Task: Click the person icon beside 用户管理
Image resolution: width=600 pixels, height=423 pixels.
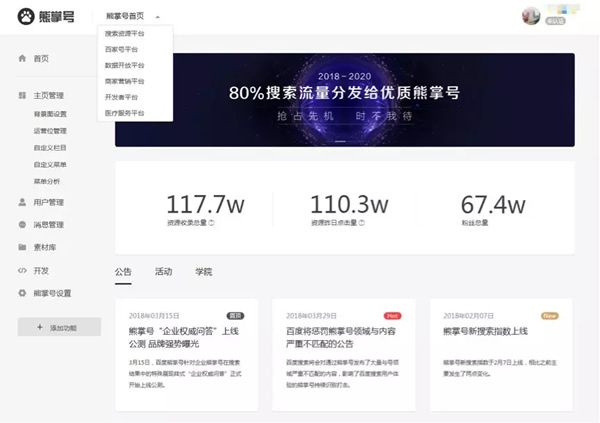Action: (22, 202)
